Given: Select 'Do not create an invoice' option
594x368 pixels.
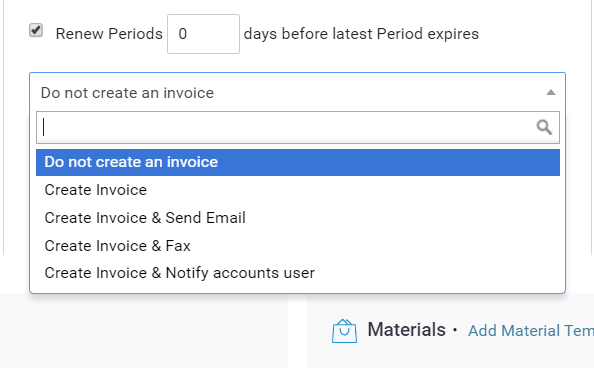Looking at the screenshot, I should point(298,162).
